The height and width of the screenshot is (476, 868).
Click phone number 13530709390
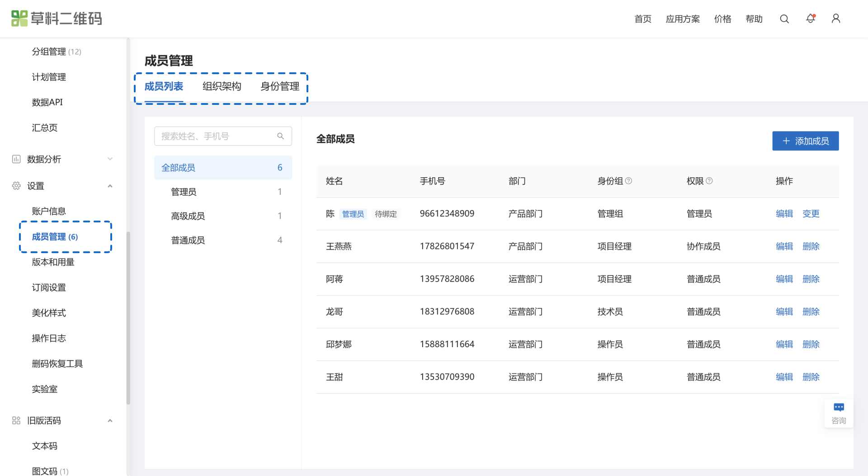(x=447, y=377)
